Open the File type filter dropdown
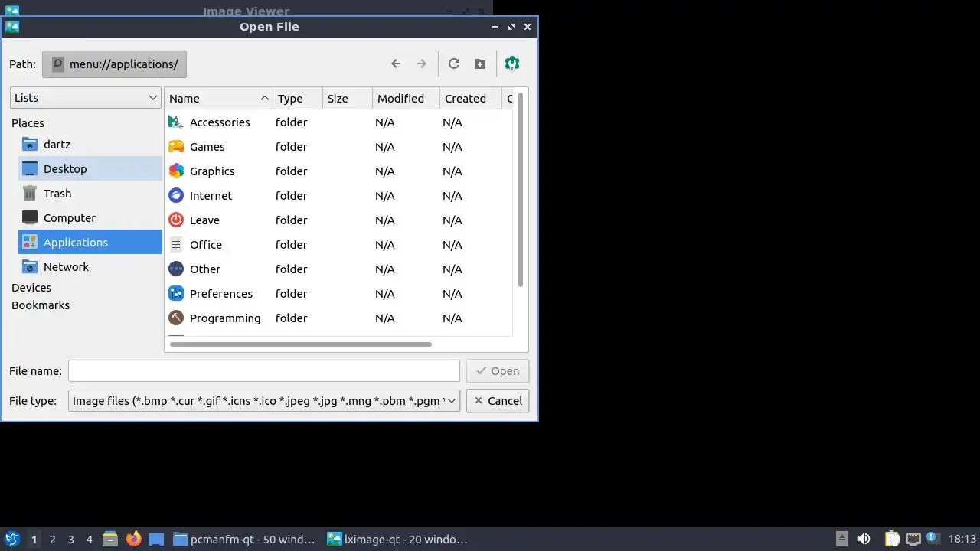The image size is (980, 551). point(264,400)
